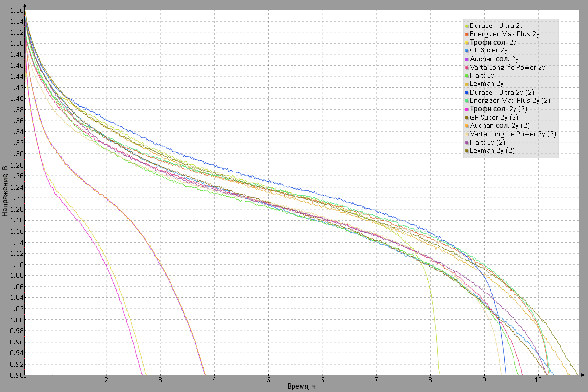Click the '10' hour tick on the time axis

point(538,380)
